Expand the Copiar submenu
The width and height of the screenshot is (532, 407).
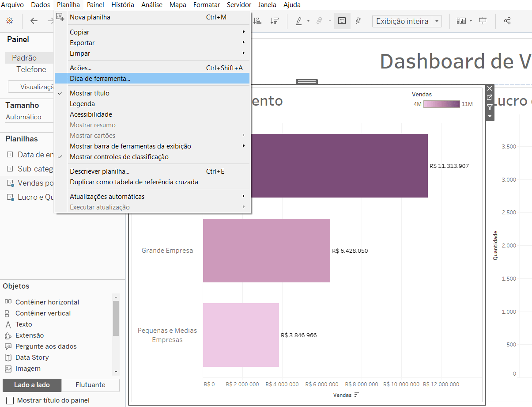(153, 32)
